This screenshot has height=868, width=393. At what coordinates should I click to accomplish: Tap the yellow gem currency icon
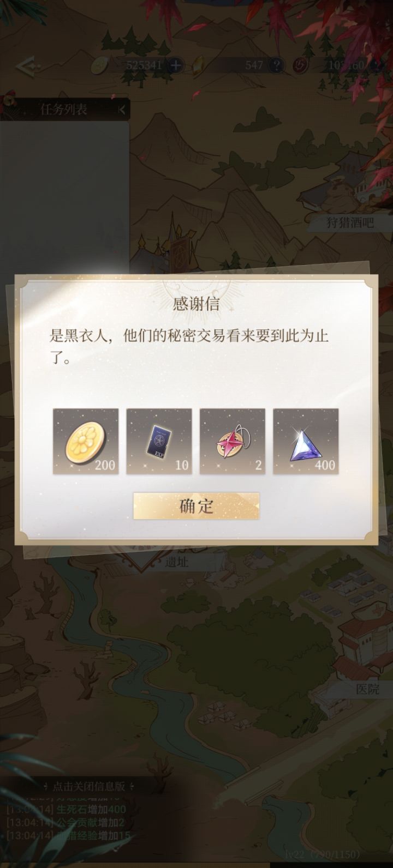pyautogui.click(x=199, y=66)
